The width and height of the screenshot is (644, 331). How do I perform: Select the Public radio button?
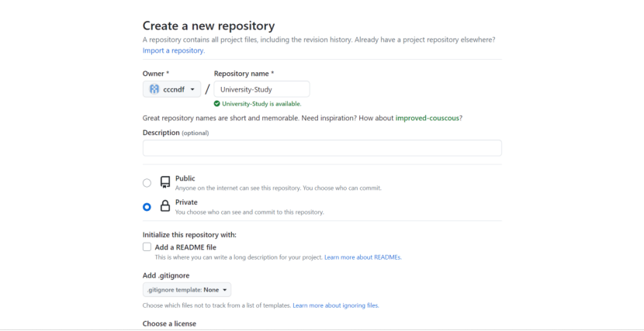pyautogui.click(x=147, y=183)
